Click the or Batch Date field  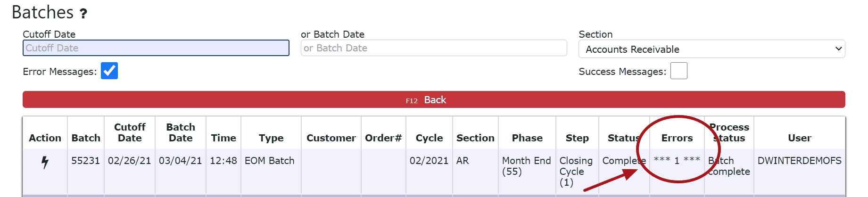[434, 48]
